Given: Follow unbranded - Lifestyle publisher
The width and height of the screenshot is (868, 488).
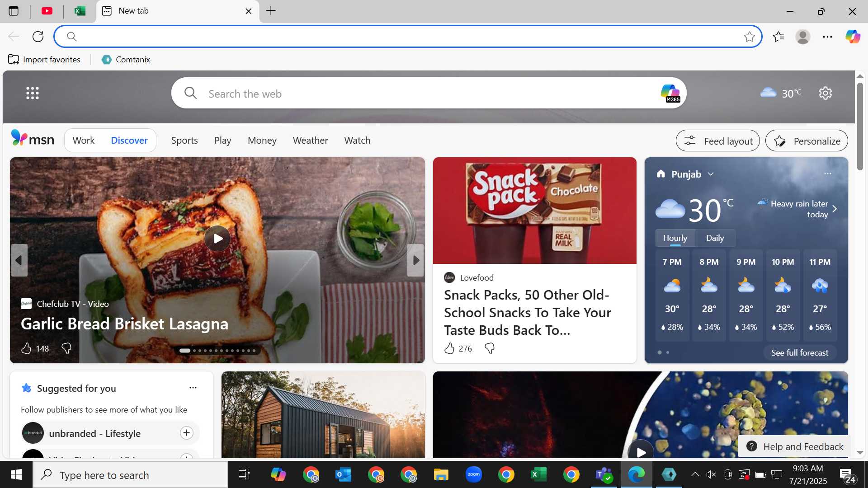Looking at the screenshot, I should click(x=186, y=433).
